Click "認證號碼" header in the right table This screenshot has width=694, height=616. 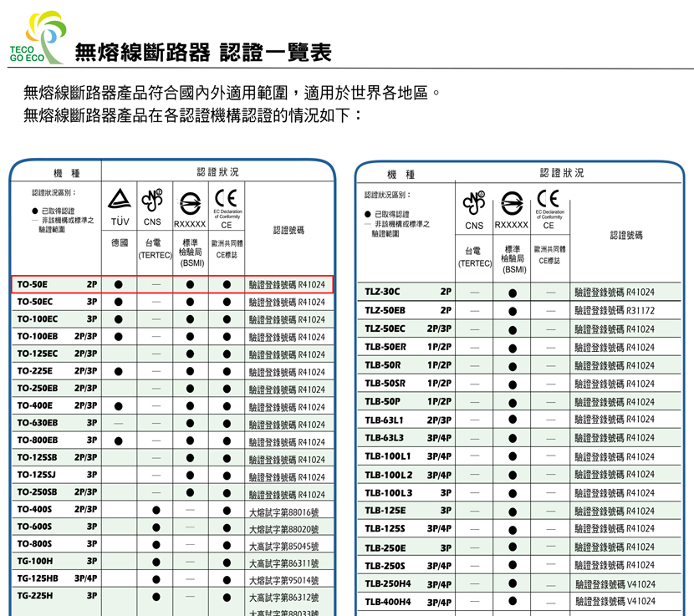point(626,235)
